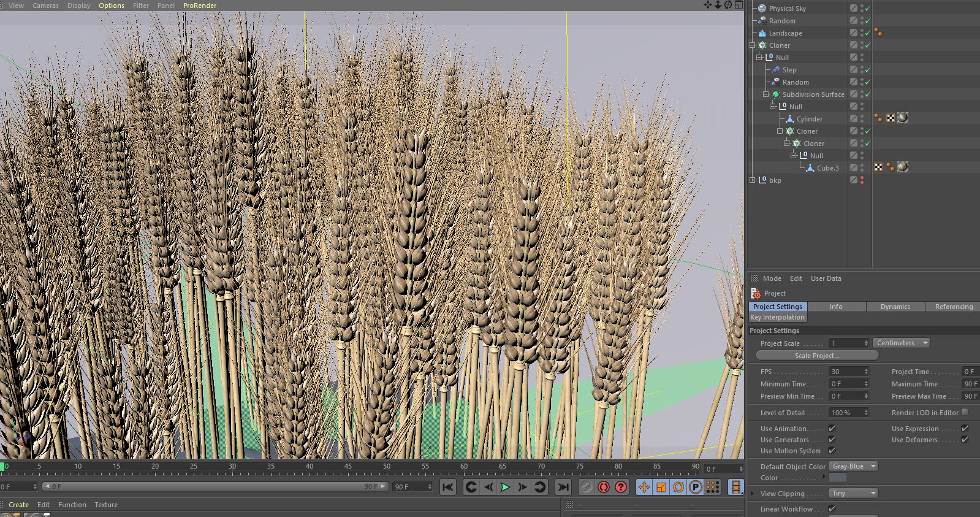
Task: Open the Centimeters unit dropdown
Action: click(x=901, y=343)
